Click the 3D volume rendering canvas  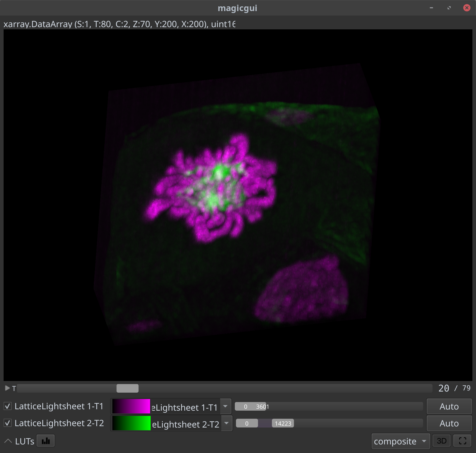click(238, 205)
